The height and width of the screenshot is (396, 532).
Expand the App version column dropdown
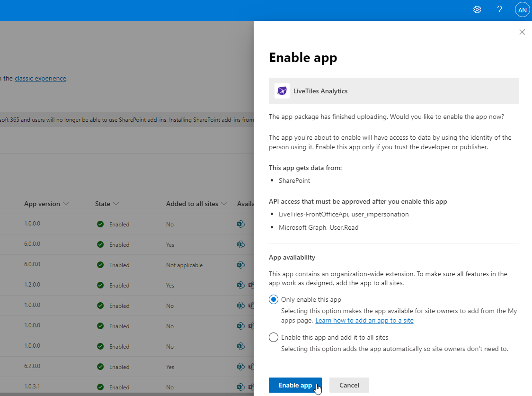[x=66, y=204]
